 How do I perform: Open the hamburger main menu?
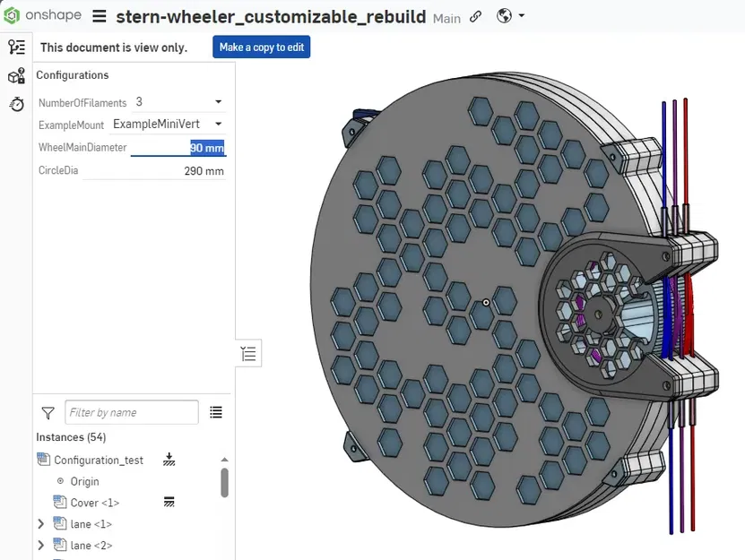tap(100, 16)
